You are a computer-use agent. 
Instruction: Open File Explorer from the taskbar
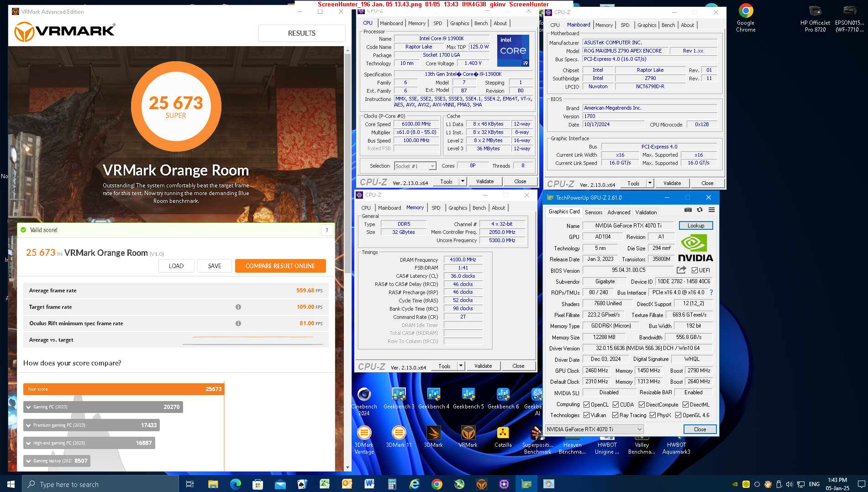[213, 484]
